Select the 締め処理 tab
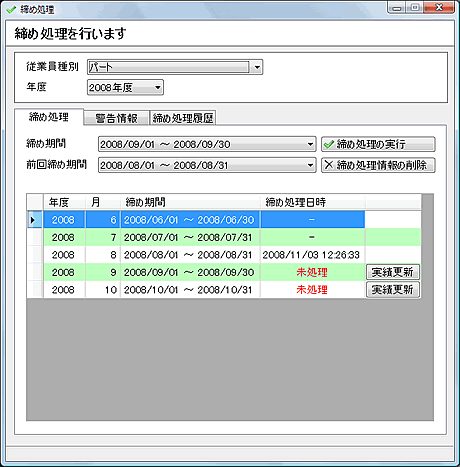 point(49,117)
